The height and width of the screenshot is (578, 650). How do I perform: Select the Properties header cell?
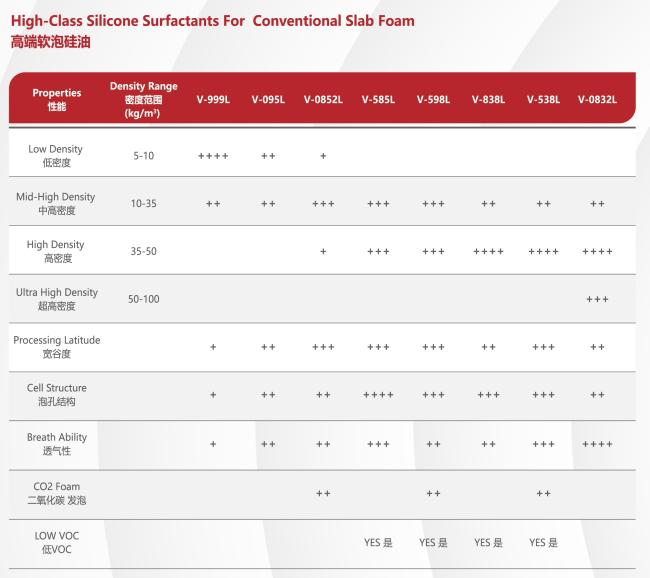[x=57, y=100]
